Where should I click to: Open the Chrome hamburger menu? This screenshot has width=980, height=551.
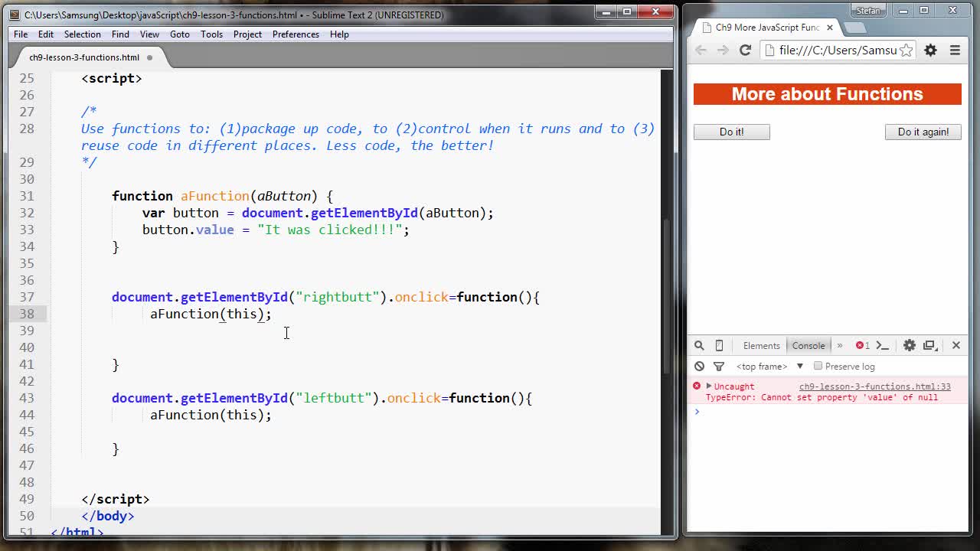click(x=955, y=50)
